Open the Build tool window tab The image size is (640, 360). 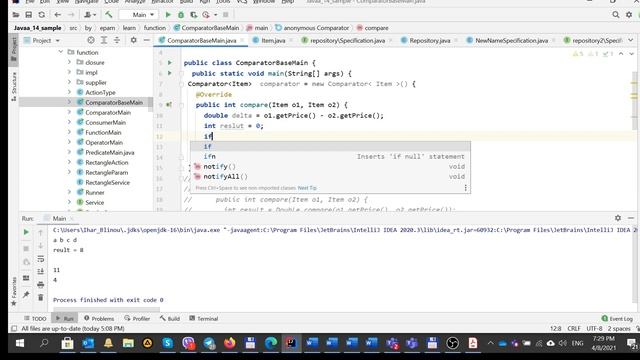(170, 318)
